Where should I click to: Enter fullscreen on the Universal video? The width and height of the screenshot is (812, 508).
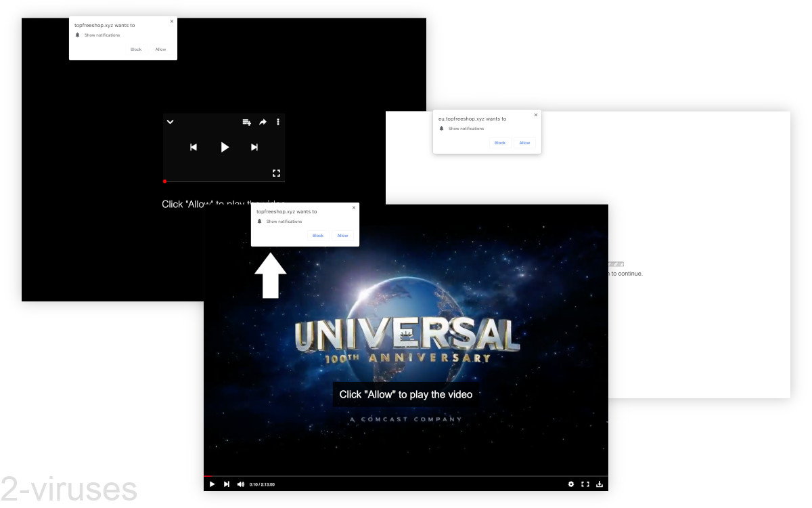(x=585, y=484)
